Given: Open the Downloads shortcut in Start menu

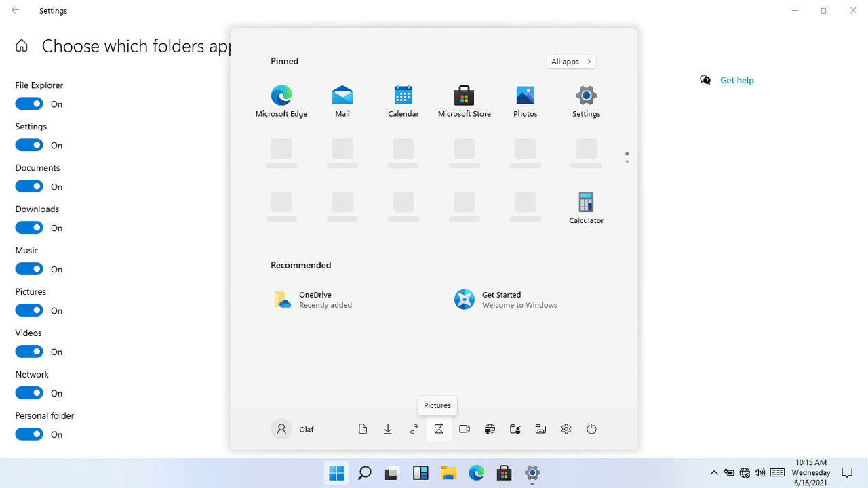Looking at the screenshot, I should pos(388,428).
